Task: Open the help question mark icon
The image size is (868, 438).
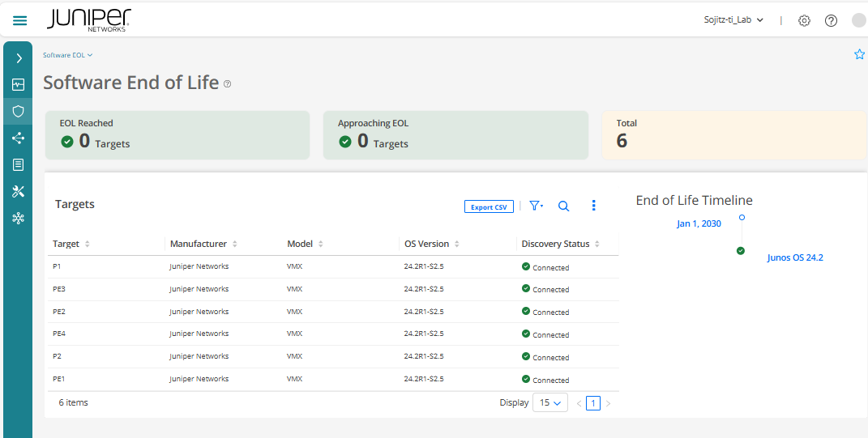Action: 831,20
